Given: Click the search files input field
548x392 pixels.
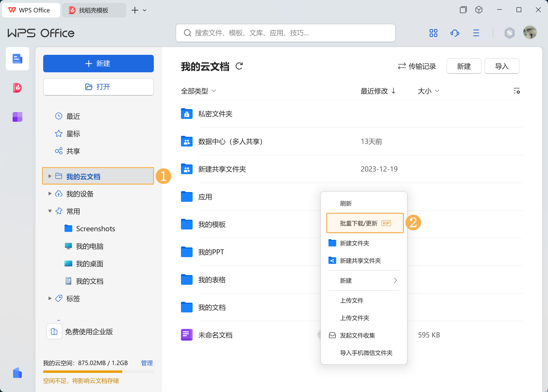Looking at the screenshot, I should tap(285, 33).
